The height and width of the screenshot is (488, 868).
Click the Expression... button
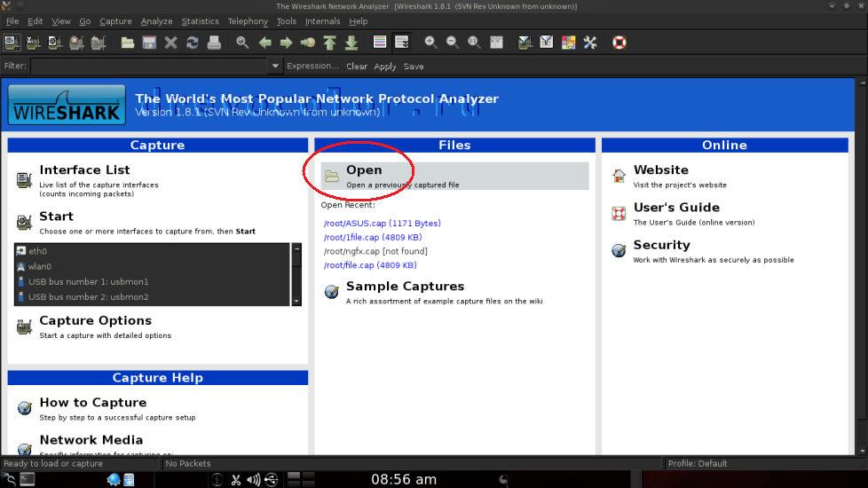(312, 66)
